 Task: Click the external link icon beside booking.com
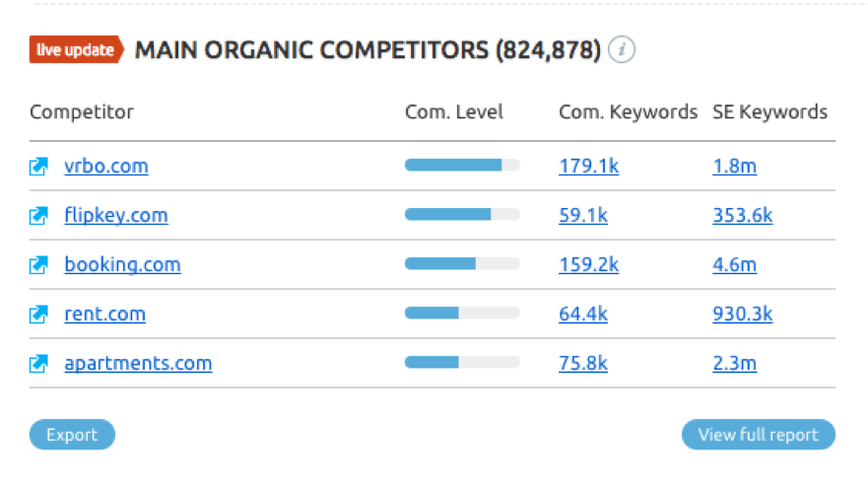click(38, 265)
